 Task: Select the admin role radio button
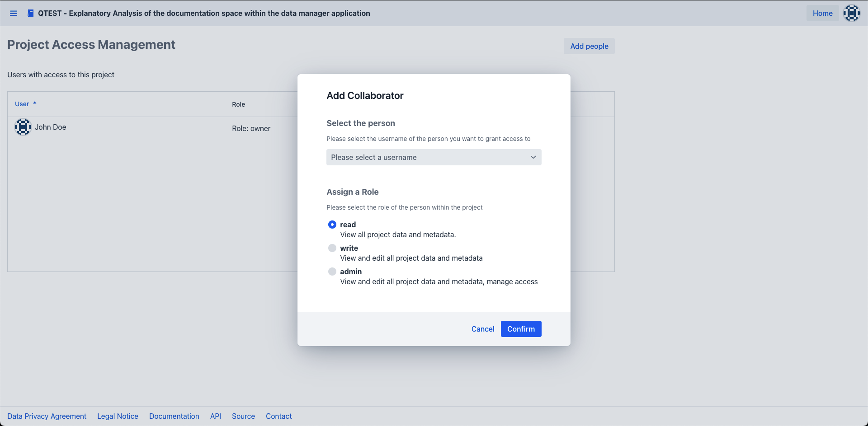[332, 272]
